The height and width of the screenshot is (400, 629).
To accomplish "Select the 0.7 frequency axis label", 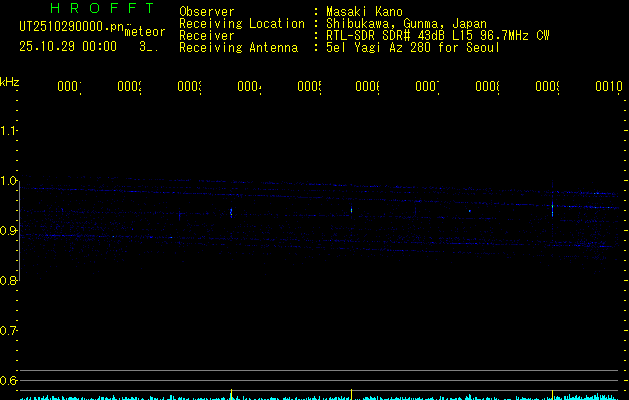I will click(x=8, y=331).
